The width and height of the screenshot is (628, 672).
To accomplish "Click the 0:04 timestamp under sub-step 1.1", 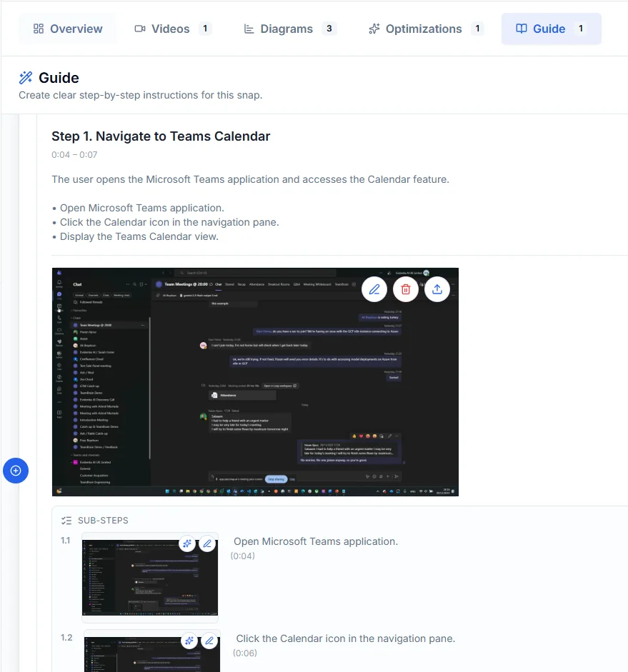I will pyautogui.click(x=243, y=556).
